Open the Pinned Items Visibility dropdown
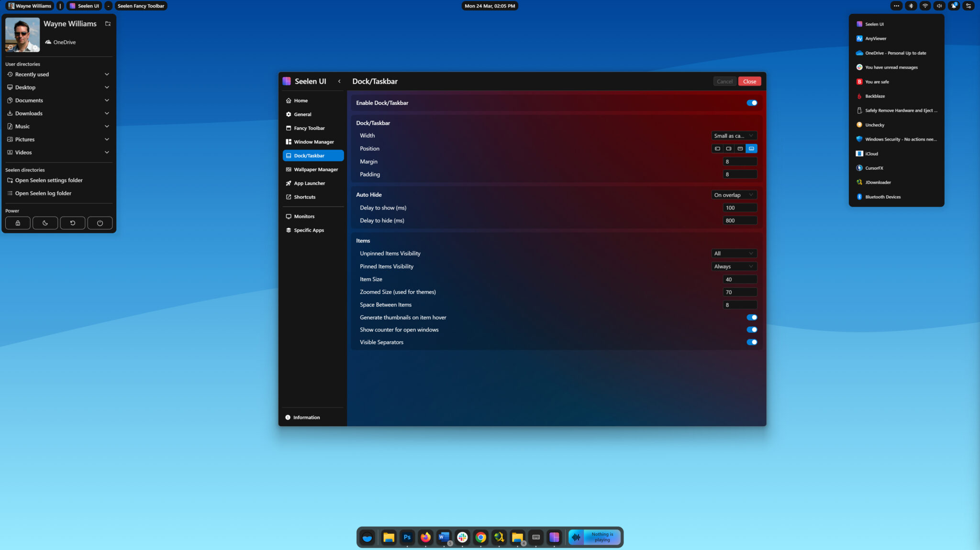 coord(734,266)
